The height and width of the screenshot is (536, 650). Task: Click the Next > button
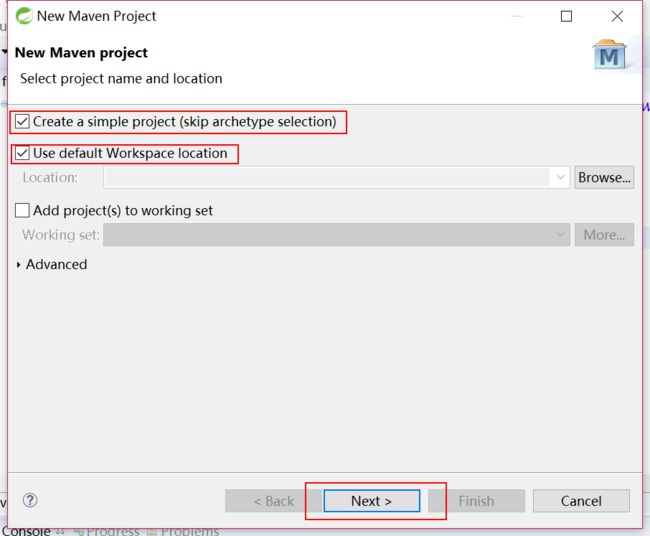pyautogui.click(x=371, y=501)
